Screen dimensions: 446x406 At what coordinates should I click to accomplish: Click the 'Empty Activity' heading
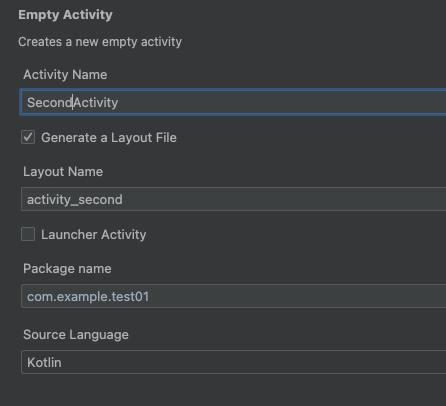click(x=65, y=15)
